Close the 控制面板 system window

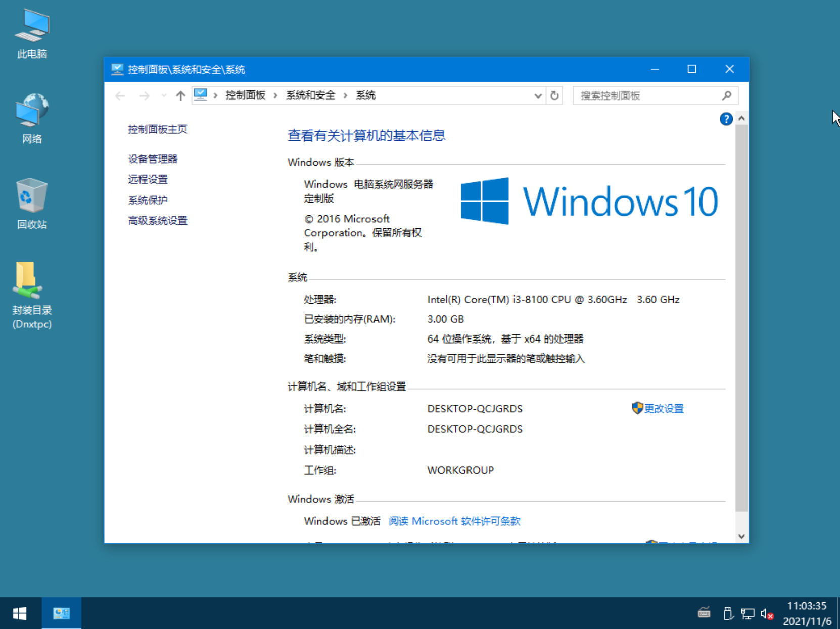point(729,69)
